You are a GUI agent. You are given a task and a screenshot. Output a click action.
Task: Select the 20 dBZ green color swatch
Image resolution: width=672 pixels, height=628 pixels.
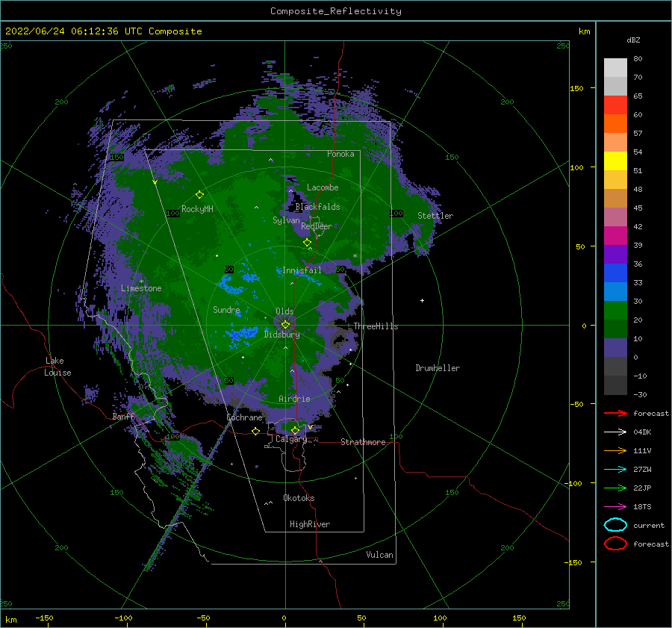[615, 311]
